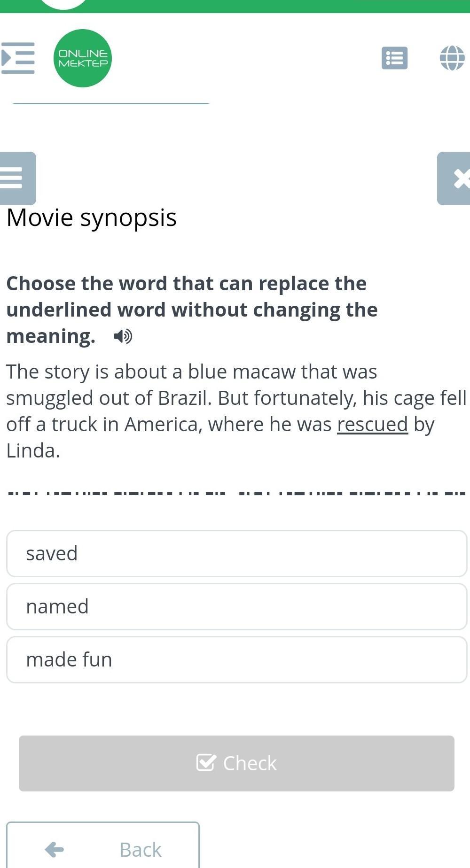Click the back arrow icon
This screenshot has height=868, width=470.
click(x=55, y=849)
